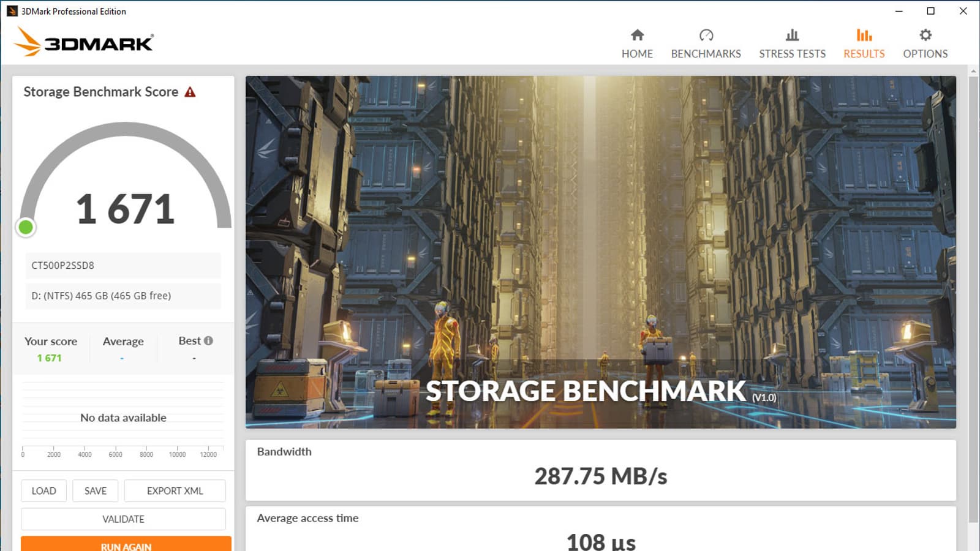
Task: Click the CT500P2SSD8 drive name
Action: pyautogui.click(x=62, y=266)
